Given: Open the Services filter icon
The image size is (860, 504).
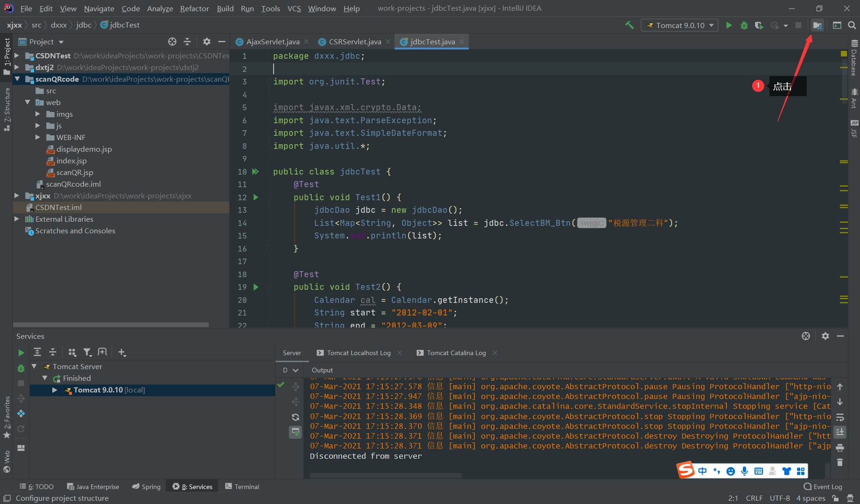Looking at the screenshot, I should (87, 352).
